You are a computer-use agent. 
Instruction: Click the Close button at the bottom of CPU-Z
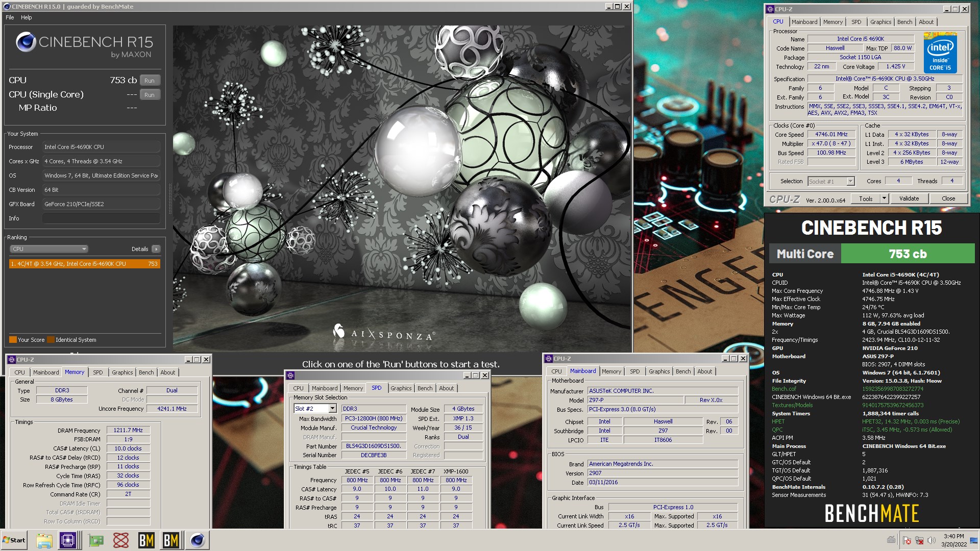point(948,199)
